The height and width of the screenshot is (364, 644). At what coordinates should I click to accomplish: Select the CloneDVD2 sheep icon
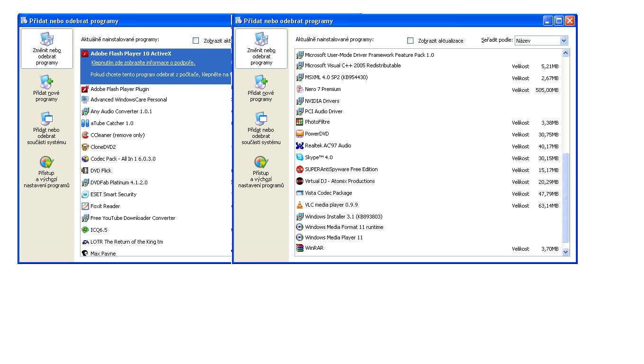tap(85, 147)
